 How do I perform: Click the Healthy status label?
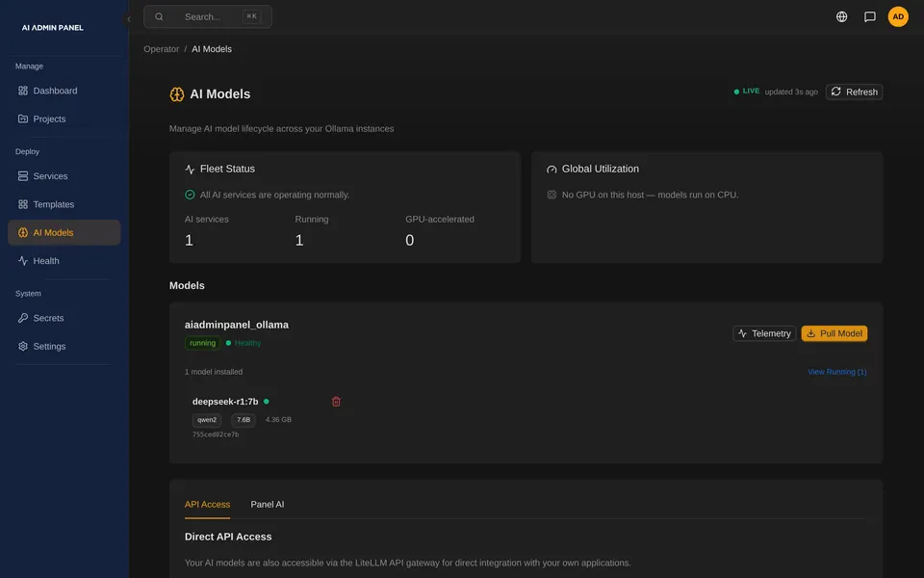pos(247,343)
